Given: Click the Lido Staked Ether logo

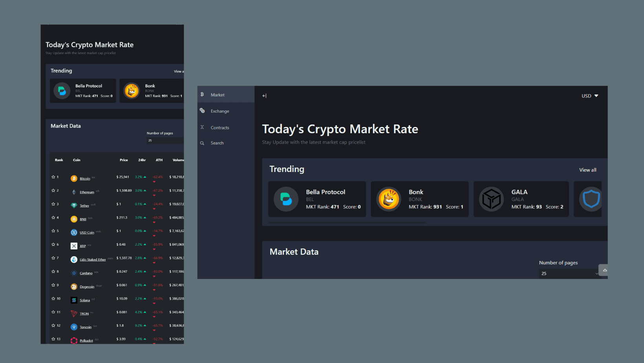Looking at the screenshot, I should (74, 260).
